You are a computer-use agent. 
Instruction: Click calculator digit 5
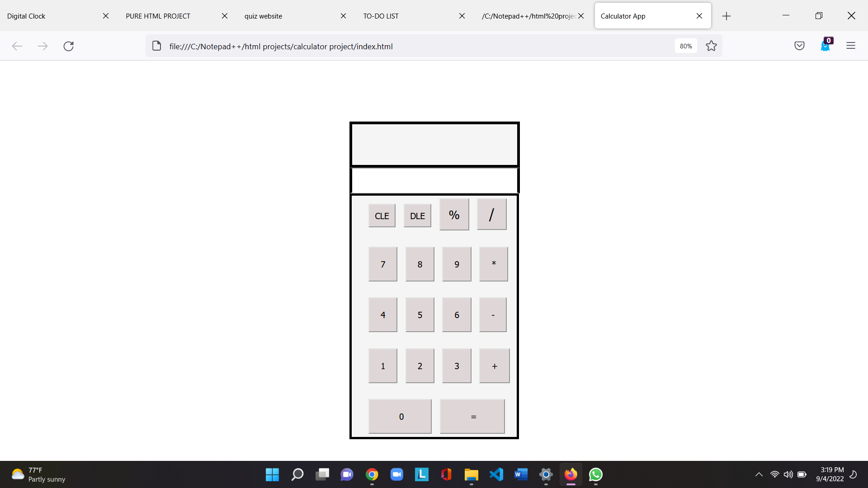pyautogui.click(x=420, y=314)
